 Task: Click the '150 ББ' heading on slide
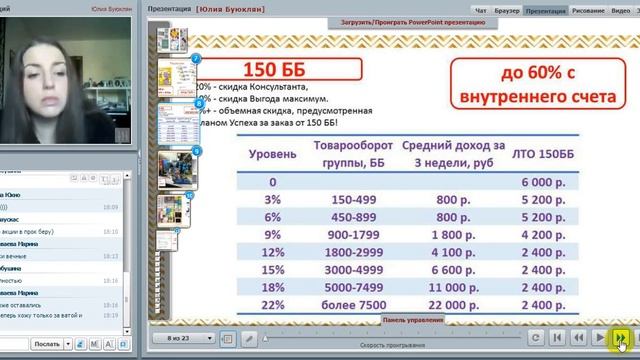tap(275, 69)
